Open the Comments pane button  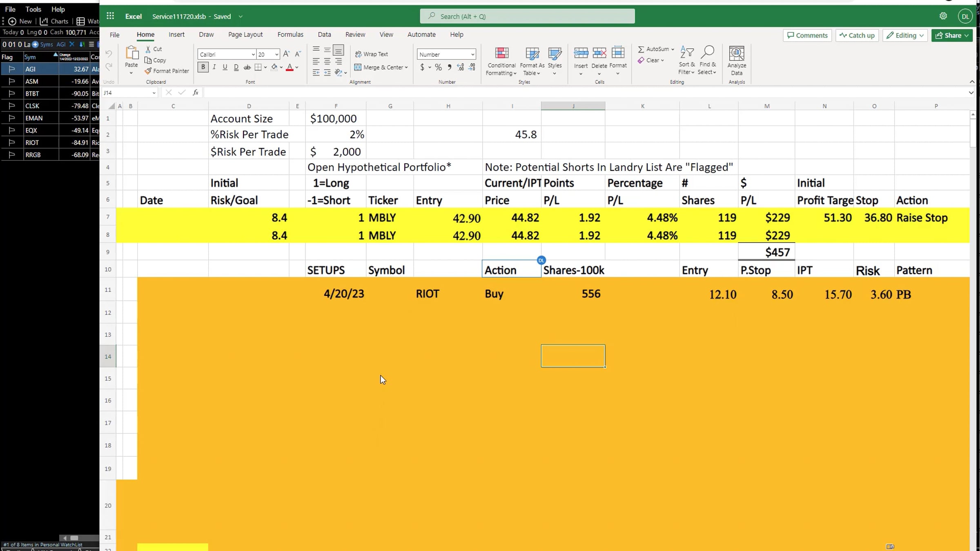point(807,36)
